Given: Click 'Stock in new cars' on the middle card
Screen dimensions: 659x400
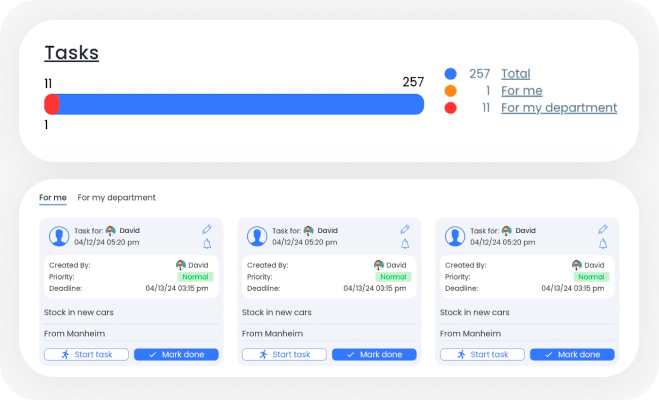Looking at the screenshot, I should click(277, 313).
